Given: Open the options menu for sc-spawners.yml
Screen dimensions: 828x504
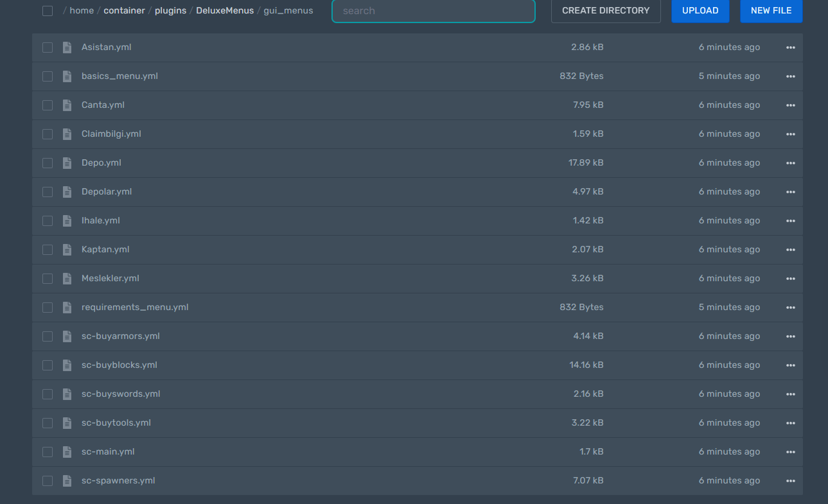Looking at the screenshot, I should click(x=790, y=481).
